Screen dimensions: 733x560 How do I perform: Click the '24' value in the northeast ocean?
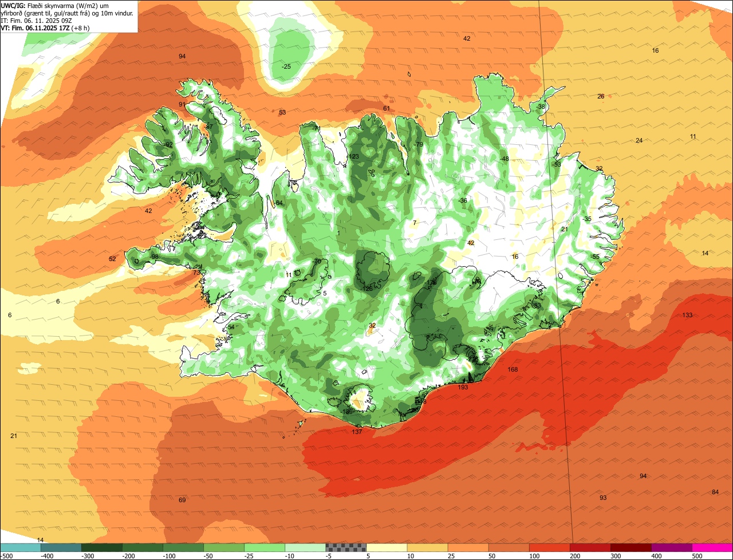(639, 141)
